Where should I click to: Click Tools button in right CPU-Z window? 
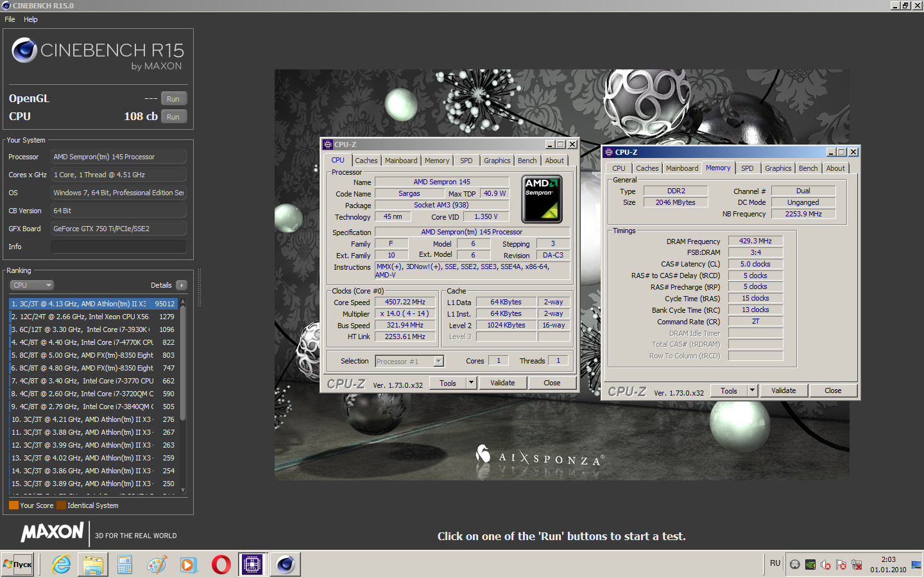[729, 391]
